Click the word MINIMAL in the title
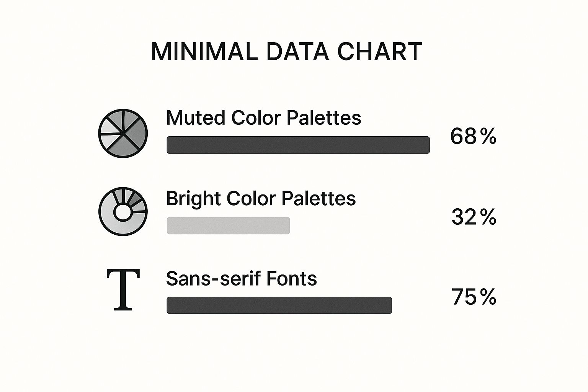Image resolution: width=588 pixels, height=392 pixels. [204, 51]
